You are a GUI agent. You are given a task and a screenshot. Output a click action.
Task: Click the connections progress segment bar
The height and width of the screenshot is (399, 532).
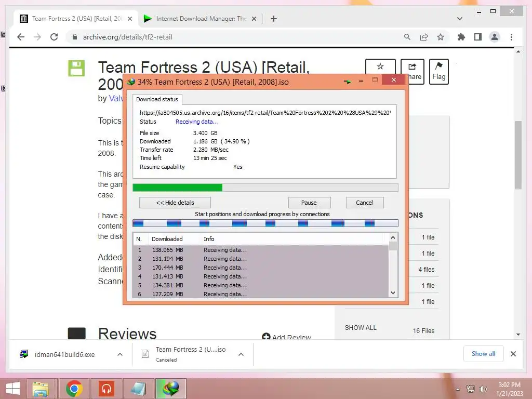pyautogui.click(x=265, y=223)
